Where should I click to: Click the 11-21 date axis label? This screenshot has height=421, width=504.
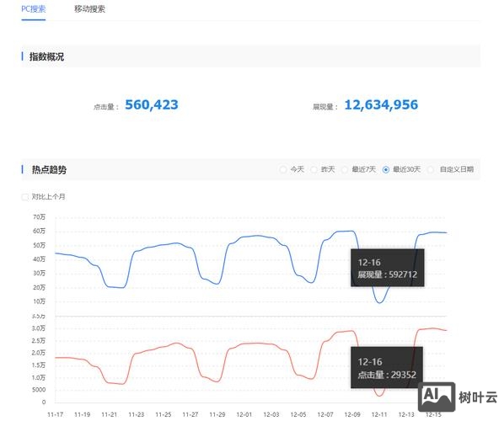pyautogui.click(x=110, y=414)
